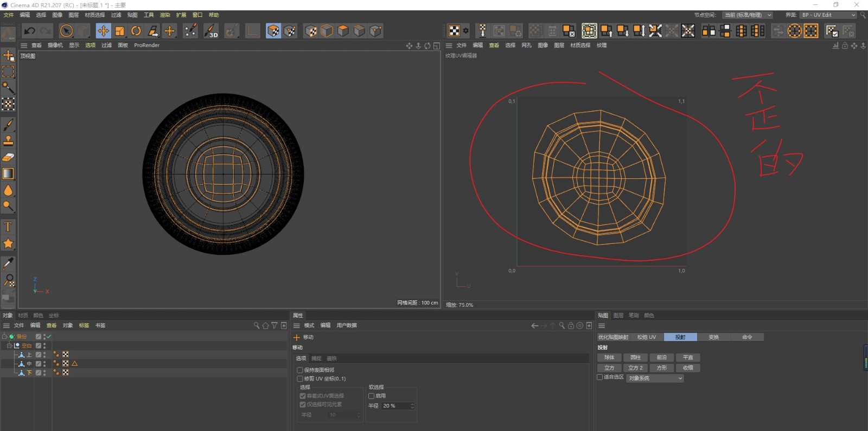This screenshot has width=868, height=431.
Task: Select the Scale tool icon
Action: click(120, 31)
